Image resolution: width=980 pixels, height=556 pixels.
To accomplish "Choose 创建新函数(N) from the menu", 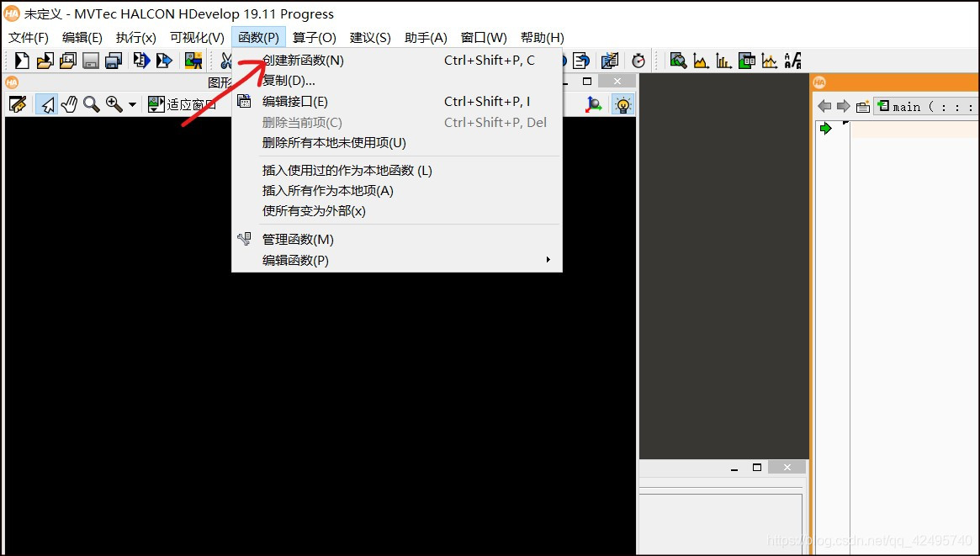I will click(397, 60).
